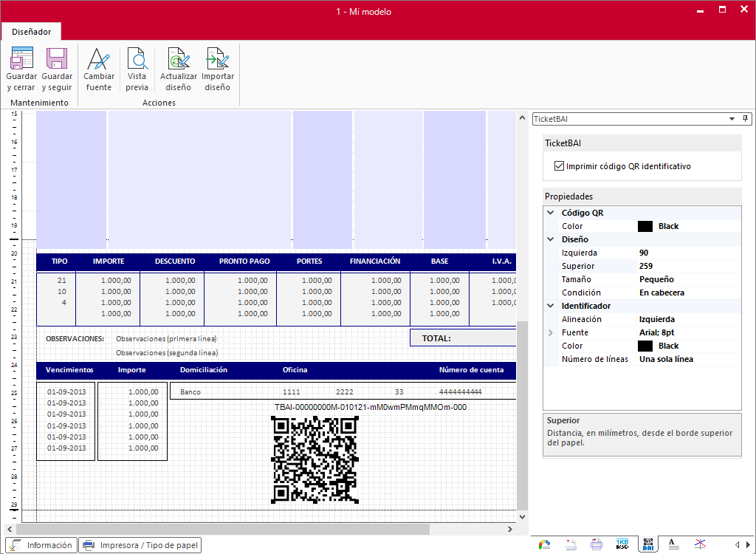Pin the TicketBAI properties panel
The width and height of the screenshot is (756, 554).
click(x=746, y=119)
